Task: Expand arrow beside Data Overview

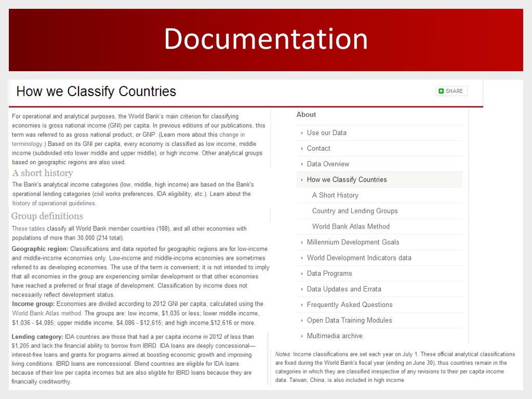Action: tap(302, 164)
